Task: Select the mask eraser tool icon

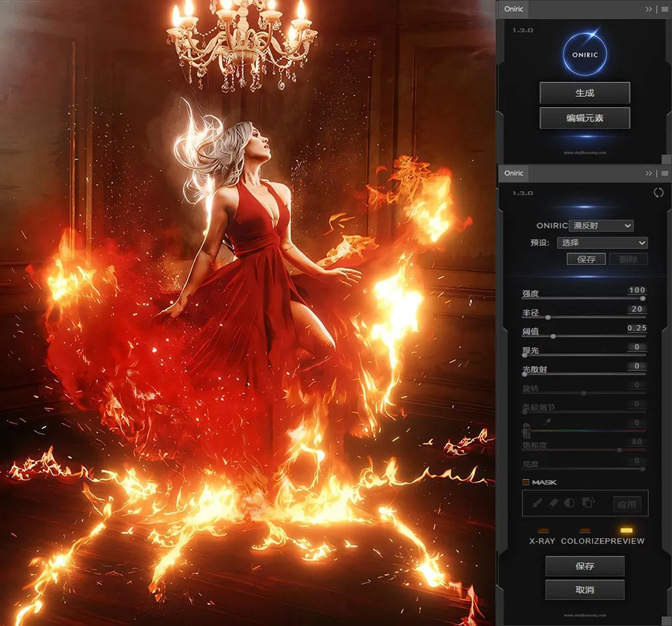Action: click(553, 503)
